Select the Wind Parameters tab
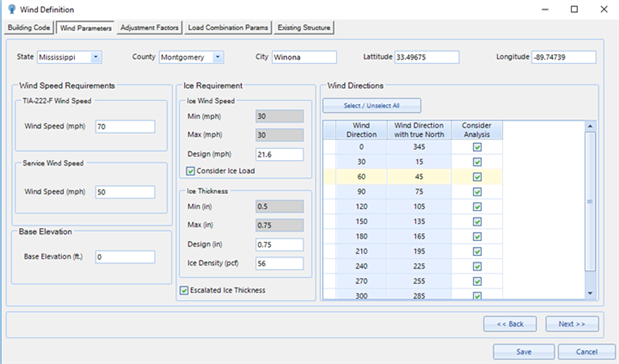Screen dimensions: 619x364 point(86,28)
